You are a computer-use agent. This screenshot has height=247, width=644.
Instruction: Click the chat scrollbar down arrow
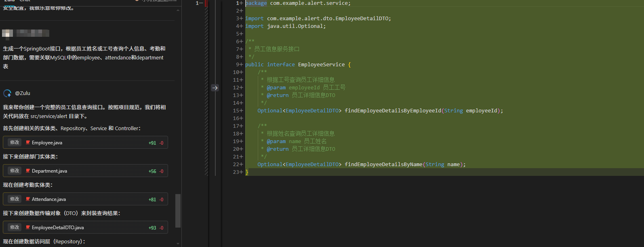click(178, 243)
